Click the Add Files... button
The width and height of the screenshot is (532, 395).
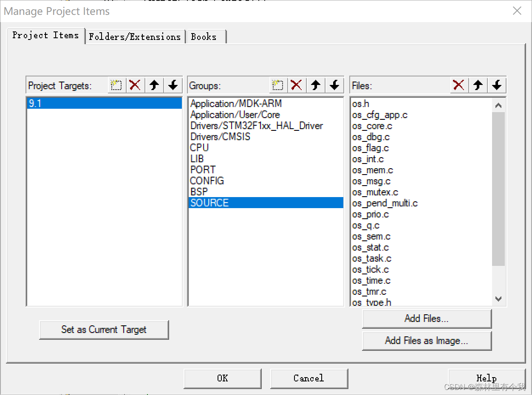click(427, 319)
